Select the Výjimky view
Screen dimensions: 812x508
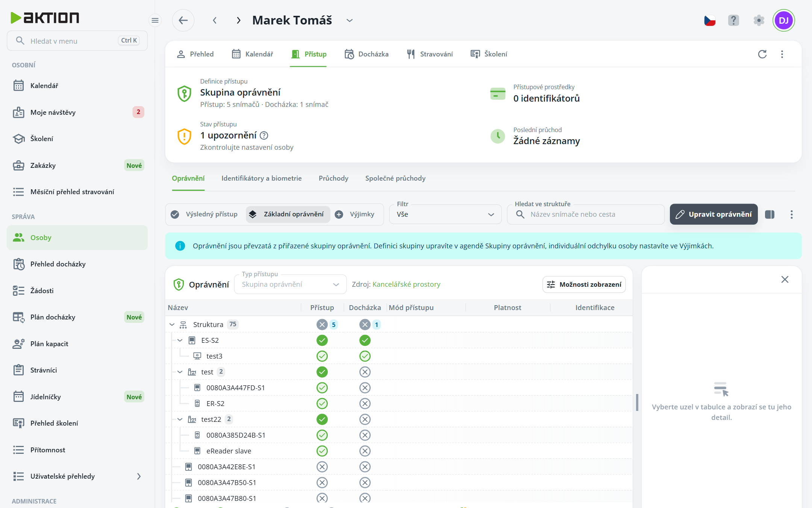[x=356, y=214]
